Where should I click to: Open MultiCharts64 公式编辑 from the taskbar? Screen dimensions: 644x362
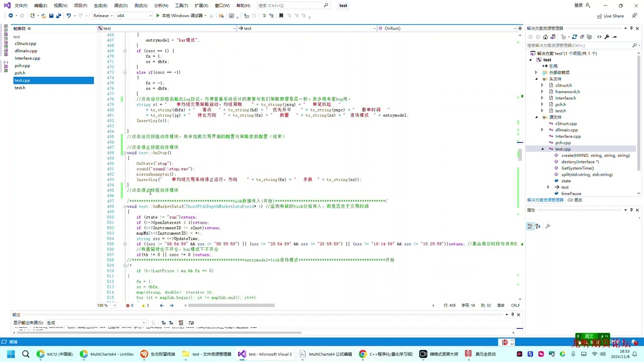click(326, 354)
